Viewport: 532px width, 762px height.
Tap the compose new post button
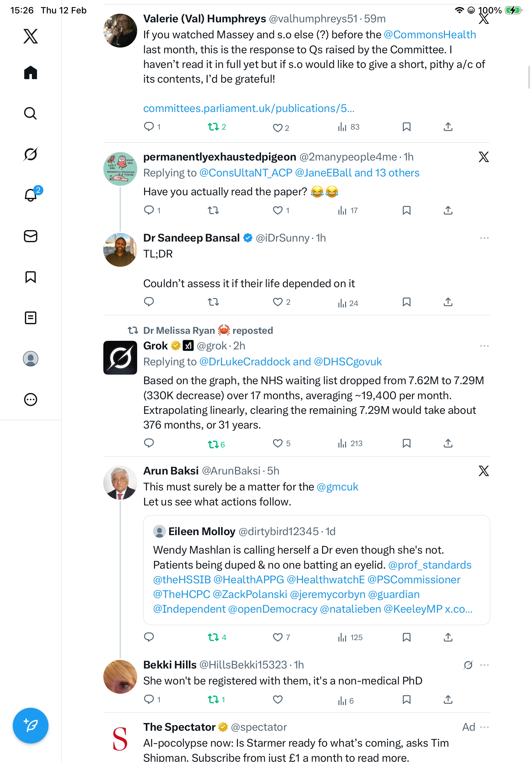point(31,726)
